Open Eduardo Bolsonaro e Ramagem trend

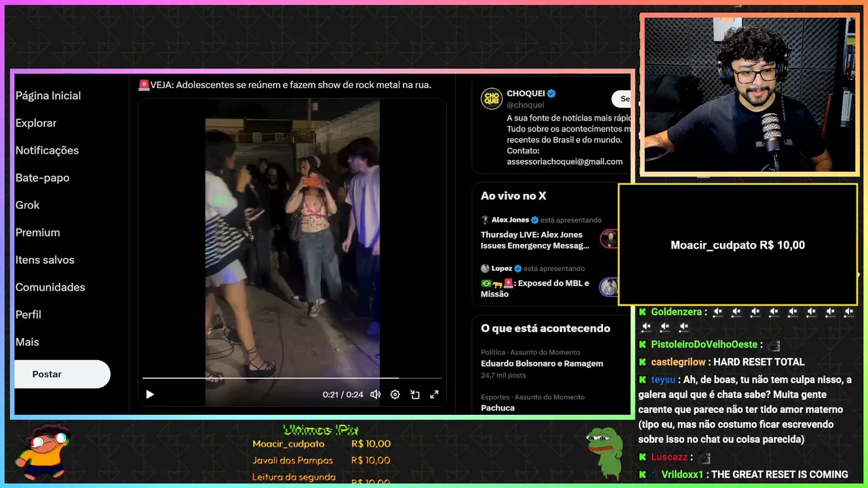click(x=542, y=364)
